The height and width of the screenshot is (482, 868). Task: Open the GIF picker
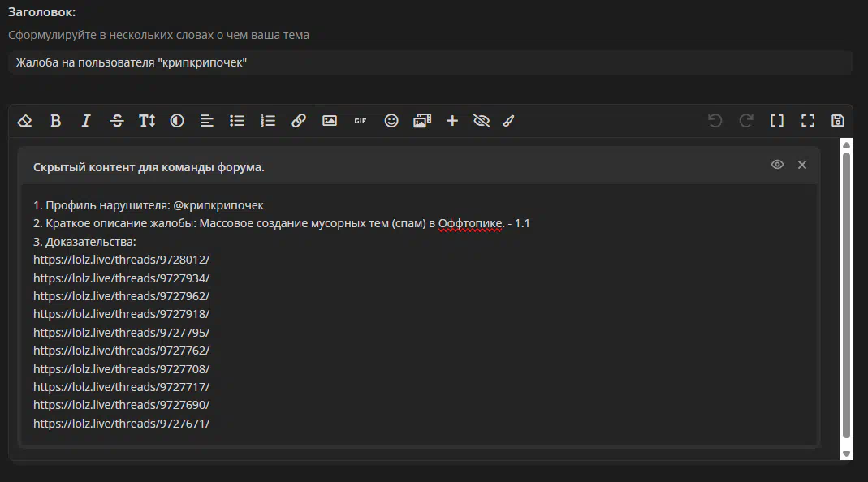click(x=360, y=121)
